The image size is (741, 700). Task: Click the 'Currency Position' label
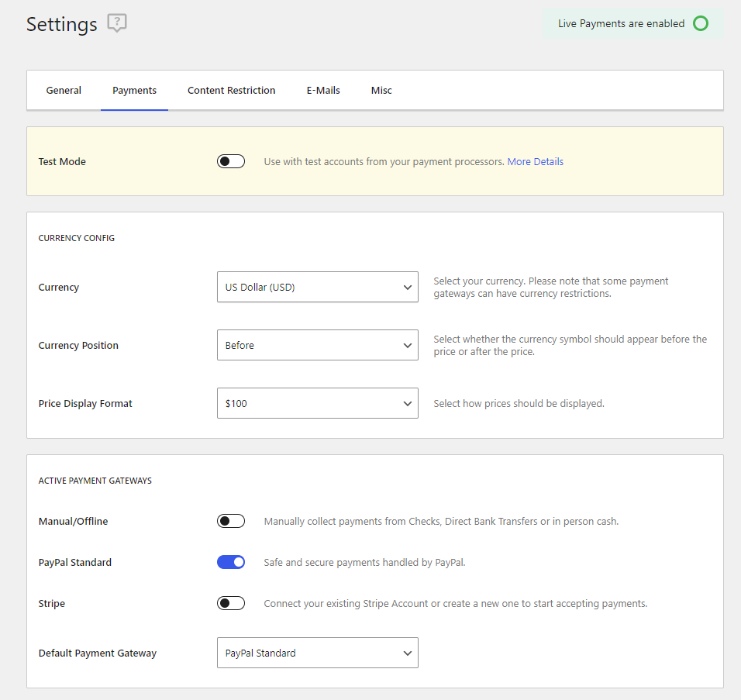[x=78, y=346]
